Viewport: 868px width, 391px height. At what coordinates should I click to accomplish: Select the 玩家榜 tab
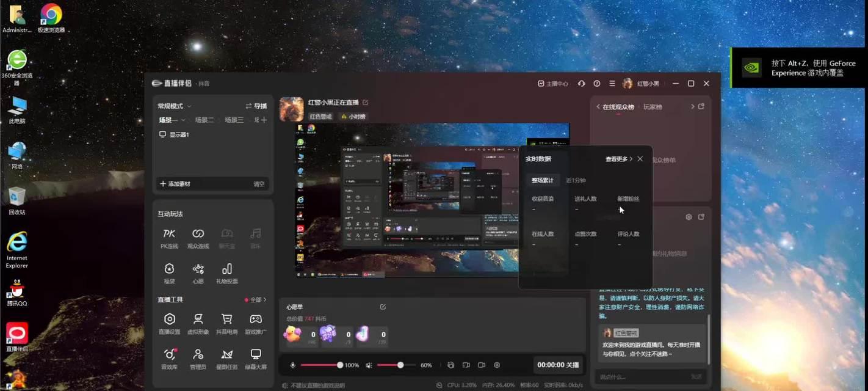point(653,107)
